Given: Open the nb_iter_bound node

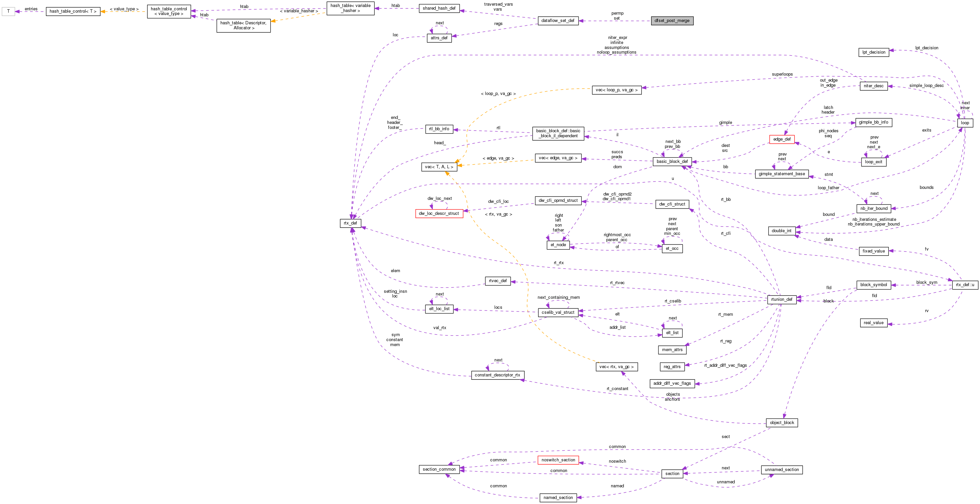Looking at the screenshot, I should (873, 209).
